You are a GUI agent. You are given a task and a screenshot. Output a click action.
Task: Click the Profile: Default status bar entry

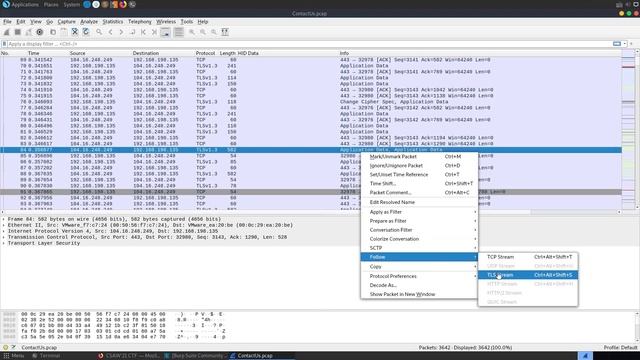620,347
